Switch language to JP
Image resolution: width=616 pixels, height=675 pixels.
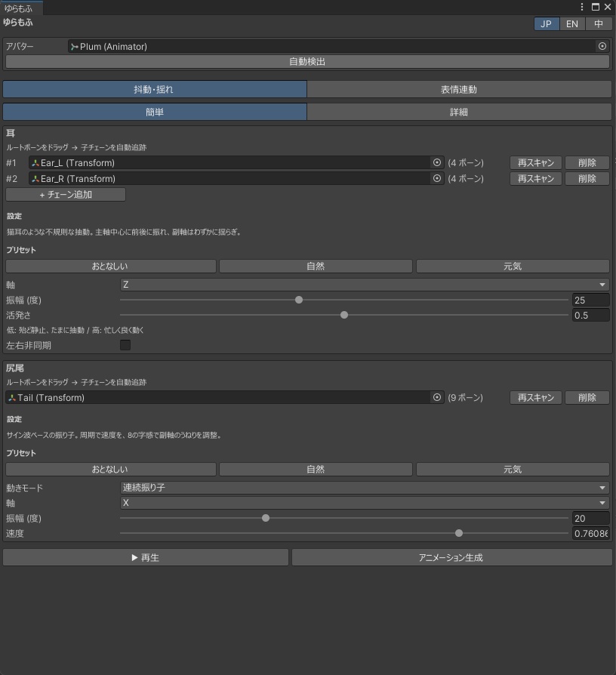[547, 23]
